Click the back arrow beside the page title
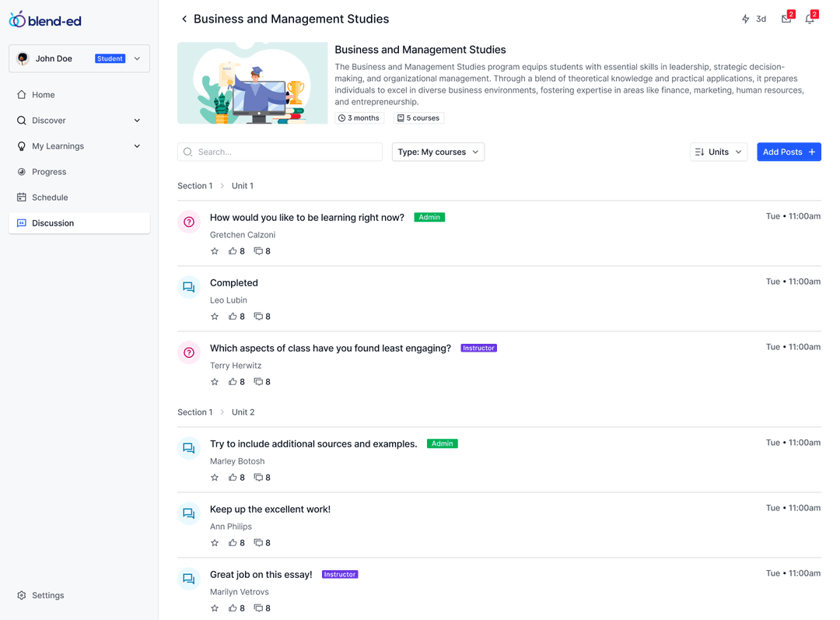Image resolution: width=840 pixels, height=620 pixels. [184, 19]
